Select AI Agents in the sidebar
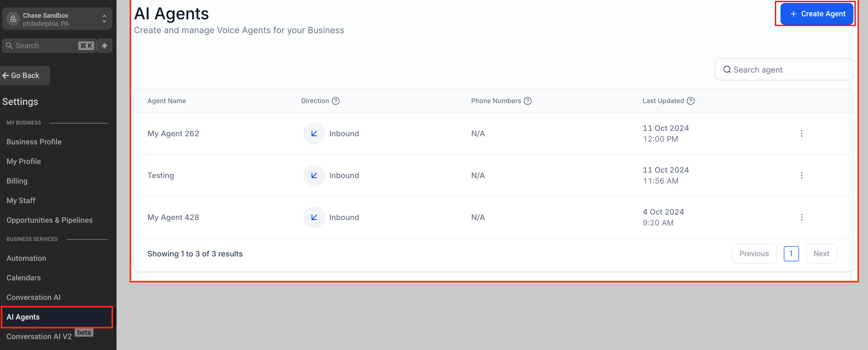Viewport: 868px width, 350px height. pyautogui.click(x=57, y=317)
